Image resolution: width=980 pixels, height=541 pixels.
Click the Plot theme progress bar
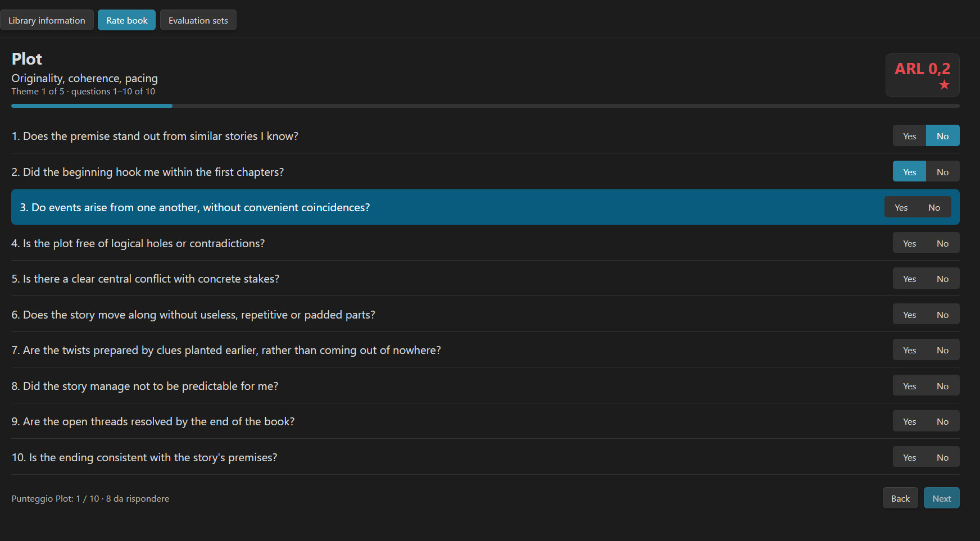pos(486,106)
